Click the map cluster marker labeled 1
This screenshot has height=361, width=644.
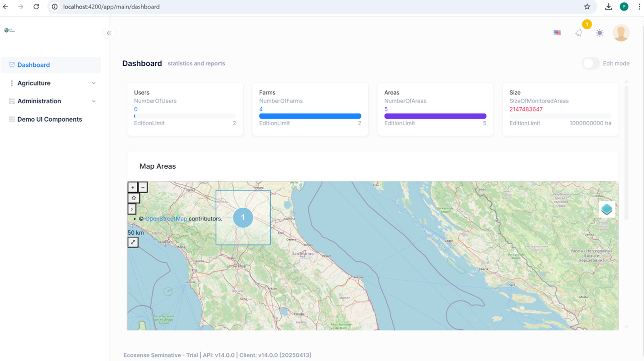tap(243, 217)
